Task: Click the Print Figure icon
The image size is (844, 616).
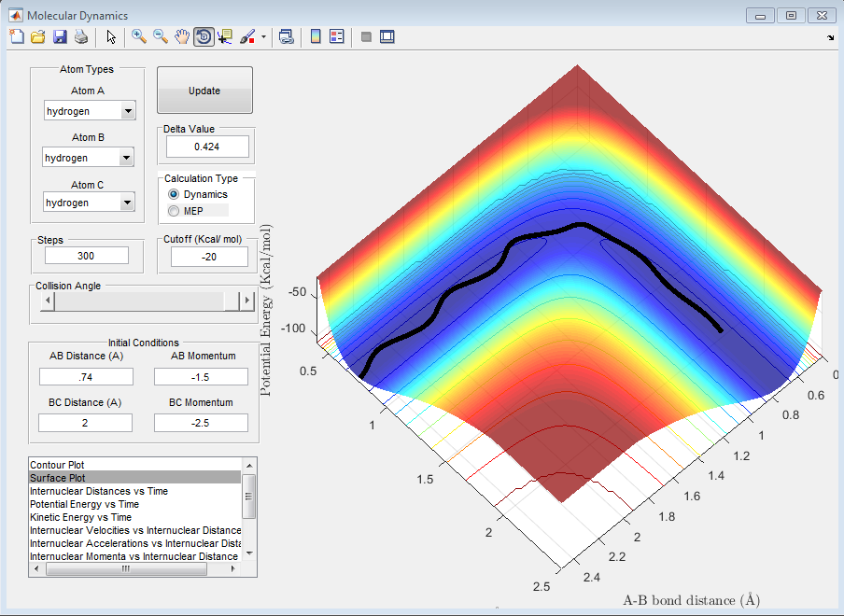Action: coord(81,36)
